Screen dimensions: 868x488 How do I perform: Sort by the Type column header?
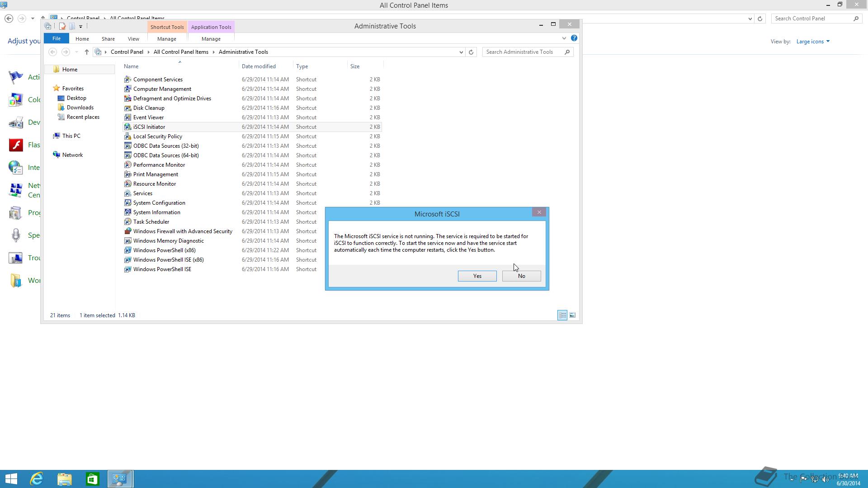point(302,66)
